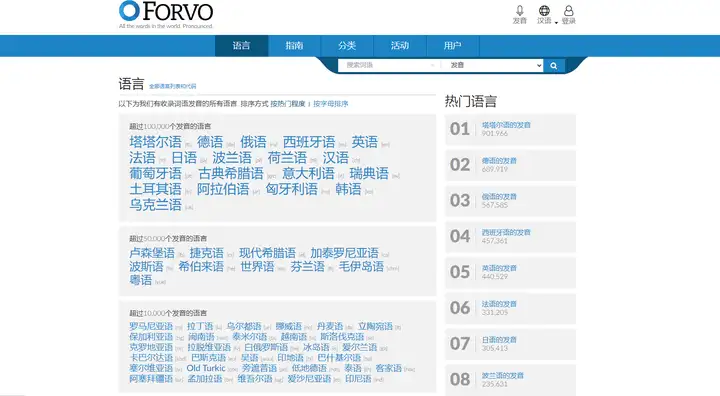Screen dimensions: 720x396
Task: Open 波兰语的发音 in popular rank 08
Action: tap(502, 375)
